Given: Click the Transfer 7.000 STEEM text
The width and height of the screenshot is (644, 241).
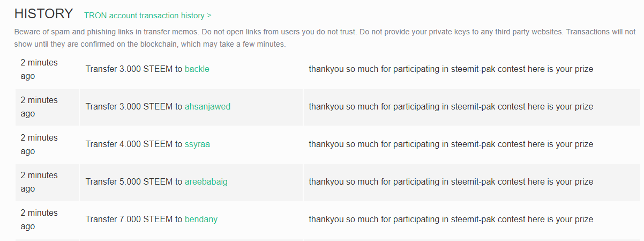Looking at the screenshot, I should [x=129, y=220].
